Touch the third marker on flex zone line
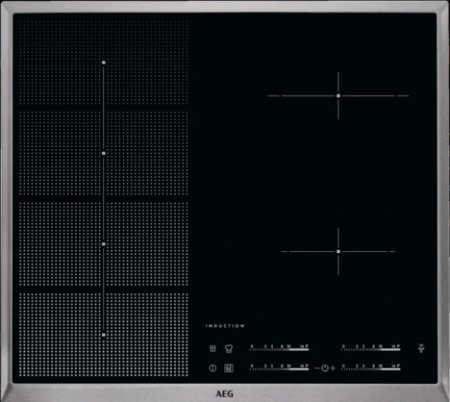450x402 pixels. point(104,244)
